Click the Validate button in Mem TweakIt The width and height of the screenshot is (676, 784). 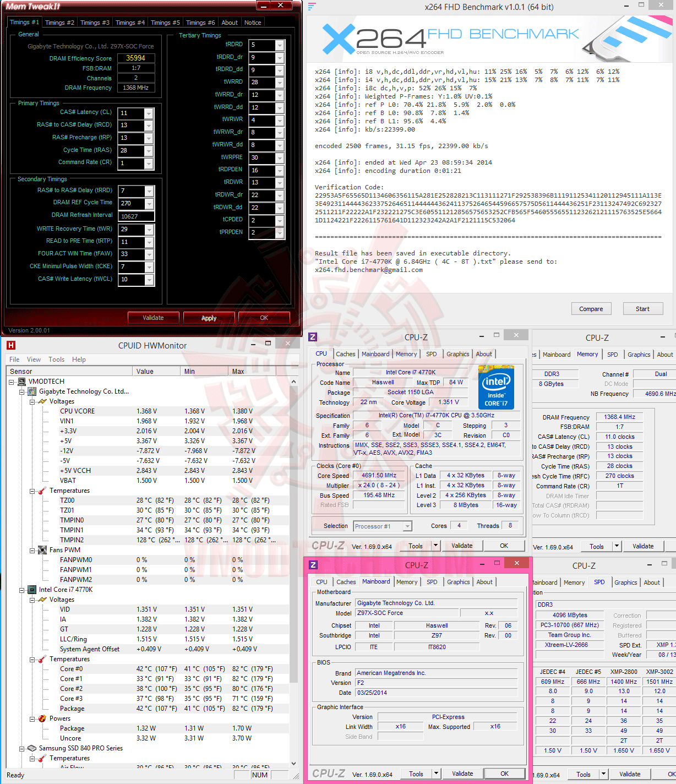pos(153,318)
